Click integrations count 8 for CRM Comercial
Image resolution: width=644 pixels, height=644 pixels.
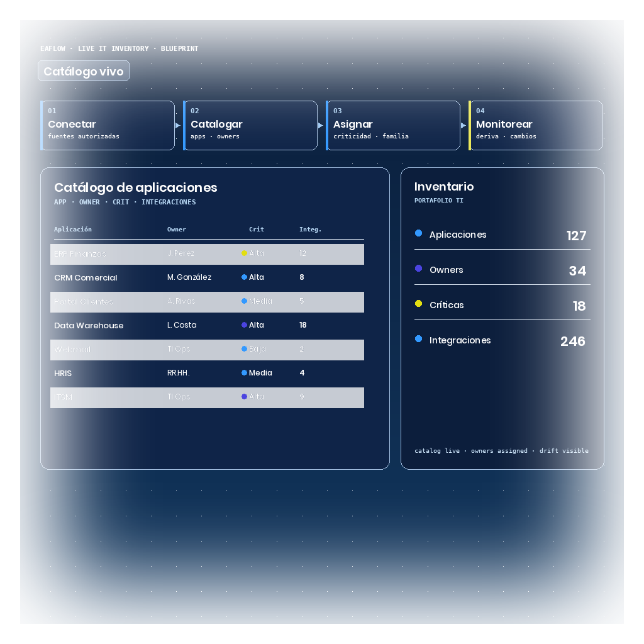coord(302,277)
